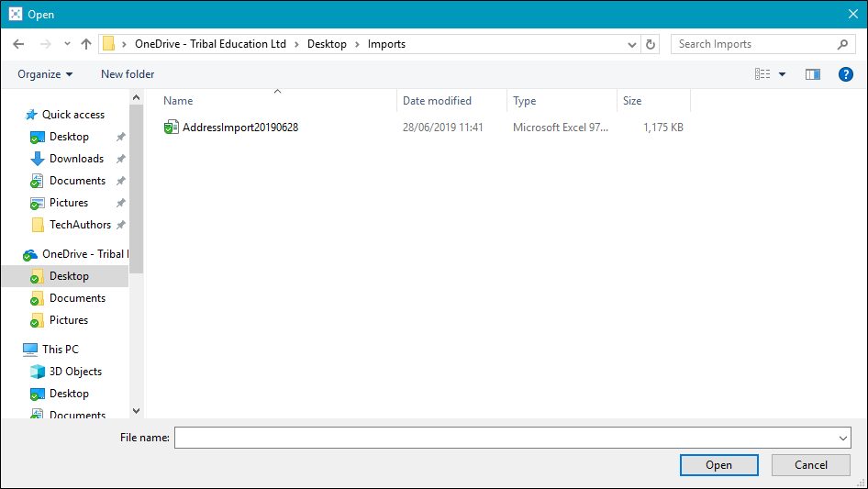Click the date 28/06/2019 11:41 cell

[443, 128]
